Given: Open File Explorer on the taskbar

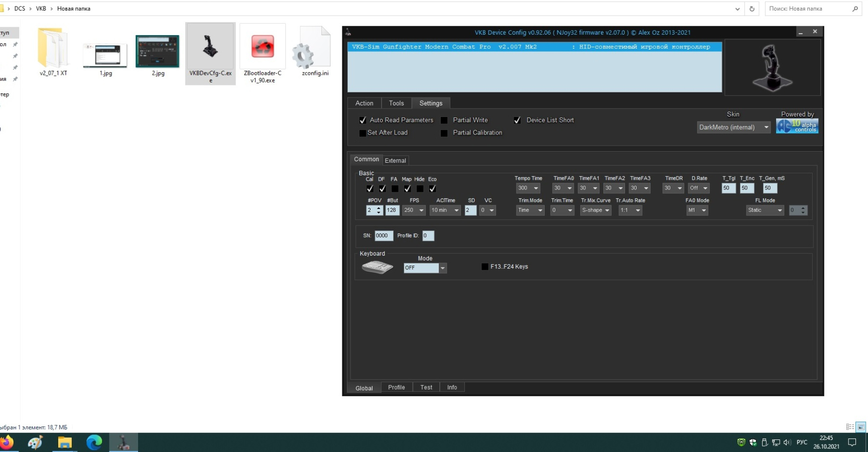Looking at the screenshot, I should (x=65, y=442).
